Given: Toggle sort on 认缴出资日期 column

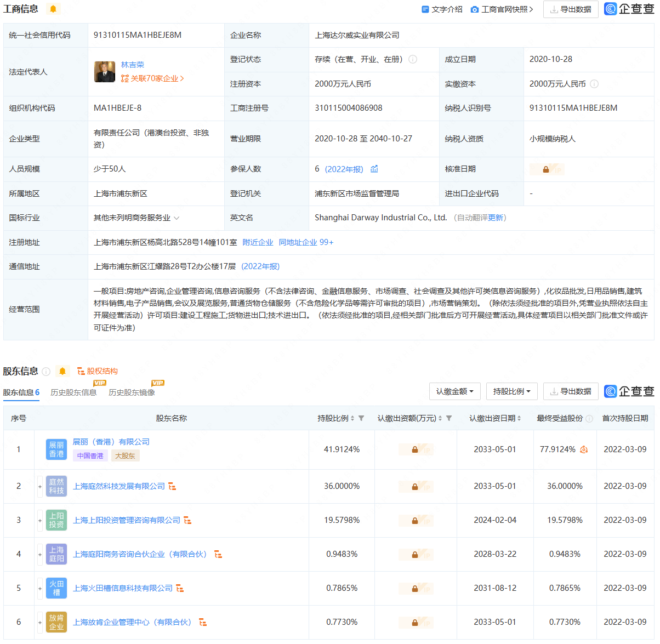Looking at the screenshot, I should click(519, 418).
